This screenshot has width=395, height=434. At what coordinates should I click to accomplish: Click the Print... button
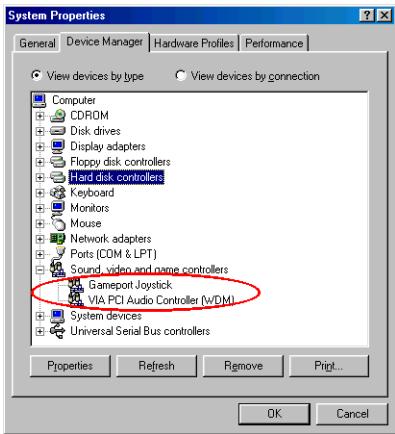tap(329, 366)
